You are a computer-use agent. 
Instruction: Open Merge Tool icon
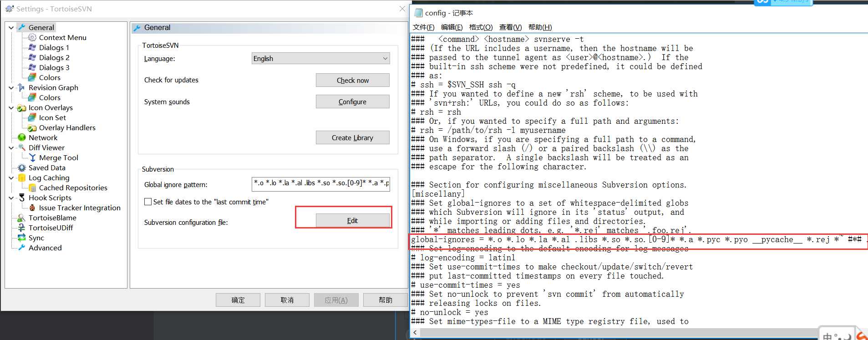tap(32, 157)
